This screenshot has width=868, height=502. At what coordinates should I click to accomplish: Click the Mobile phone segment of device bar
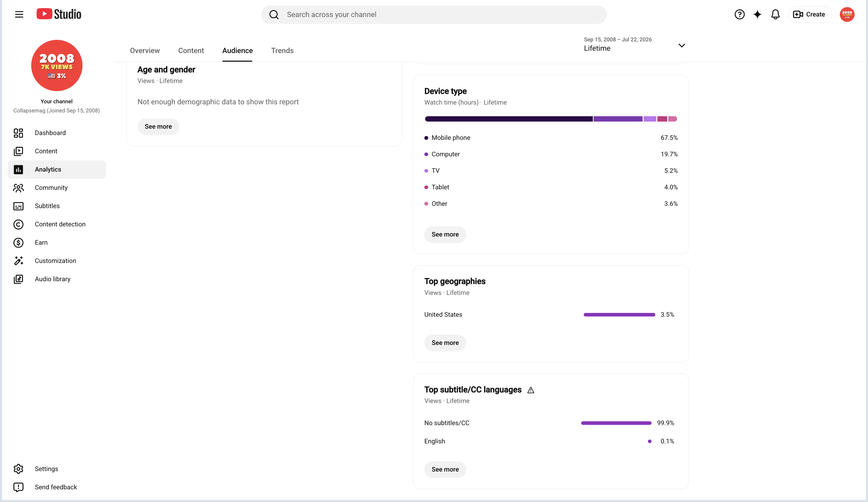[x=509, y=119]
